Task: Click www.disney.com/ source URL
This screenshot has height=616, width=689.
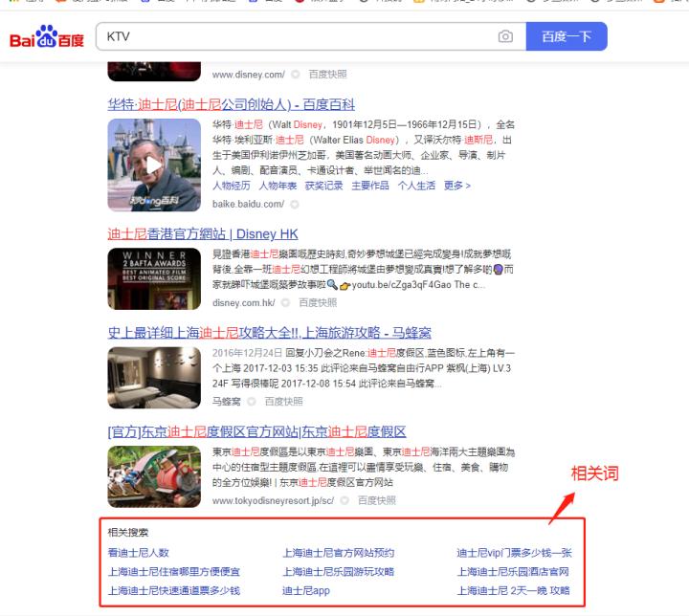Action: 249,75
